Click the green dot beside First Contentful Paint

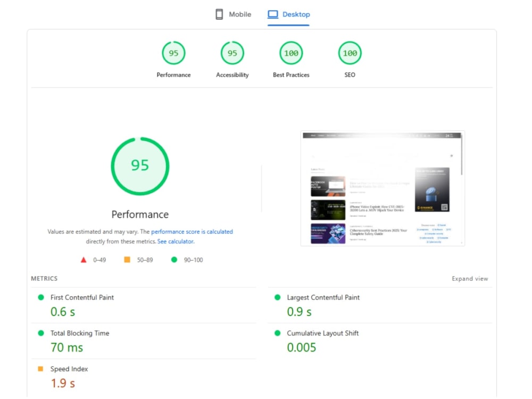tap(41, 297)
